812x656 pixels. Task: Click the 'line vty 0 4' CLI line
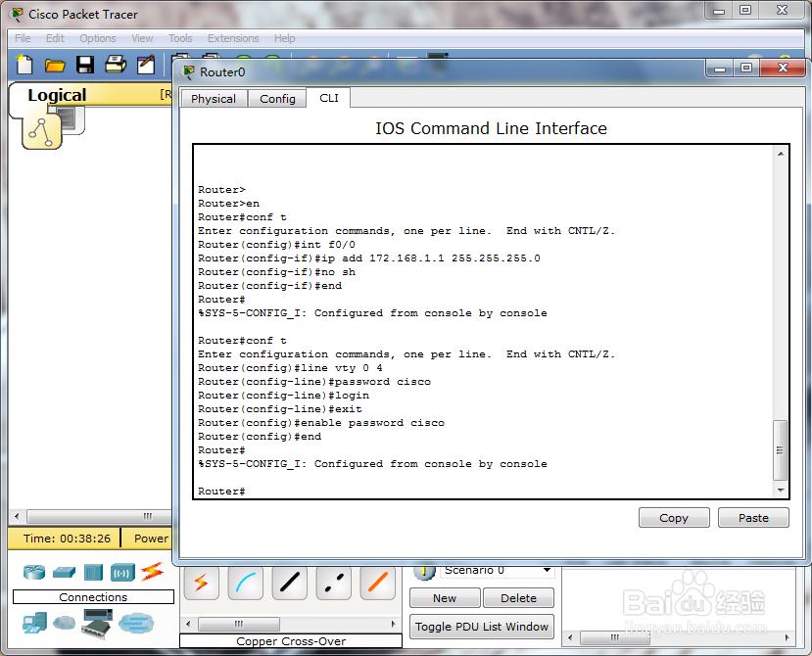pyautogui.click(x=290, y=368)
